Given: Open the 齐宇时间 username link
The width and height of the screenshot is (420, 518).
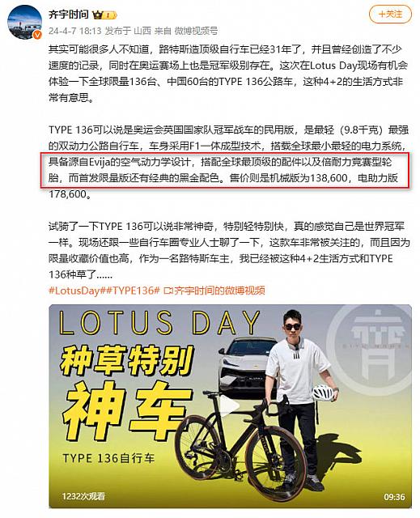Looking at the screenshot, I should pyautogui.click(x=69, y=15).
